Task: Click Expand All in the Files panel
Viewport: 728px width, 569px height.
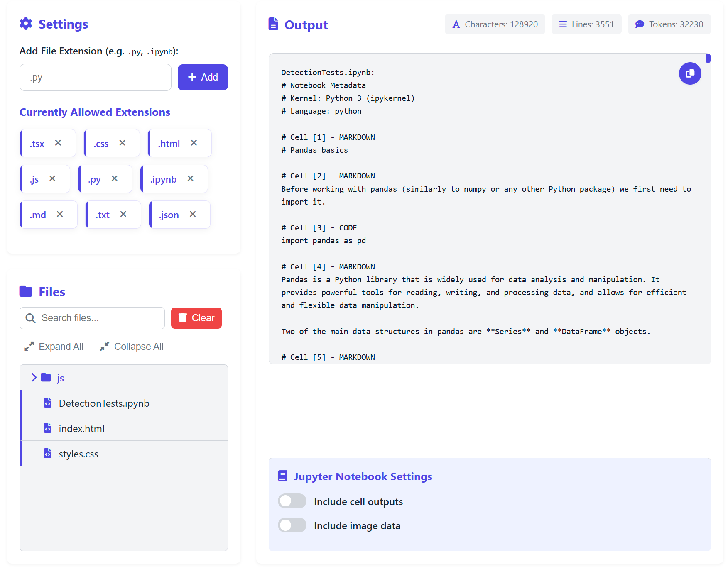Action: click(x=53, y=346)
